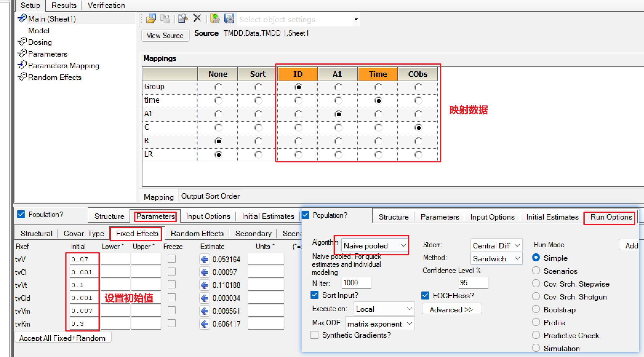Viewport: 644px width, 357px height.
Task: Click the grayed copy-source toolbar icon
Action: [165, 19]
